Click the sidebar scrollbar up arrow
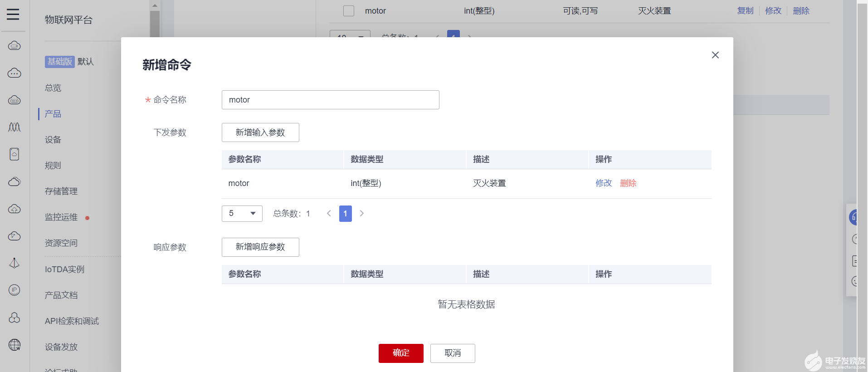The image size is (868, 372). point(155,5)
